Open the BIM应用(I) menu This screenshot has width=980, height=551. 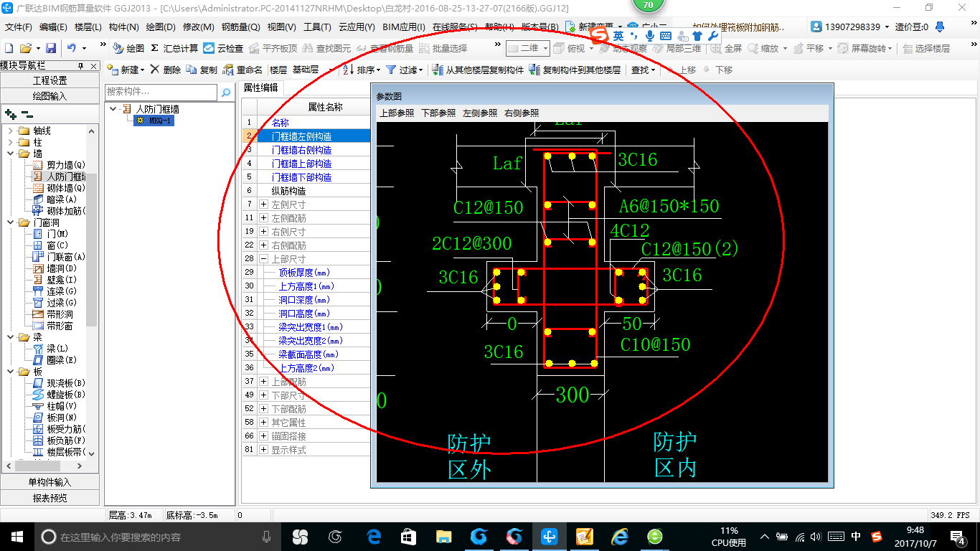click(x=404, y=27)
